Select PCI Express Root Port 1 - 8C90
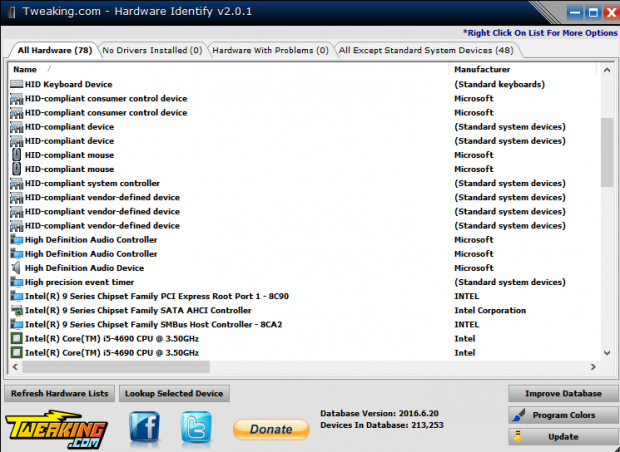 coord(302,296)
